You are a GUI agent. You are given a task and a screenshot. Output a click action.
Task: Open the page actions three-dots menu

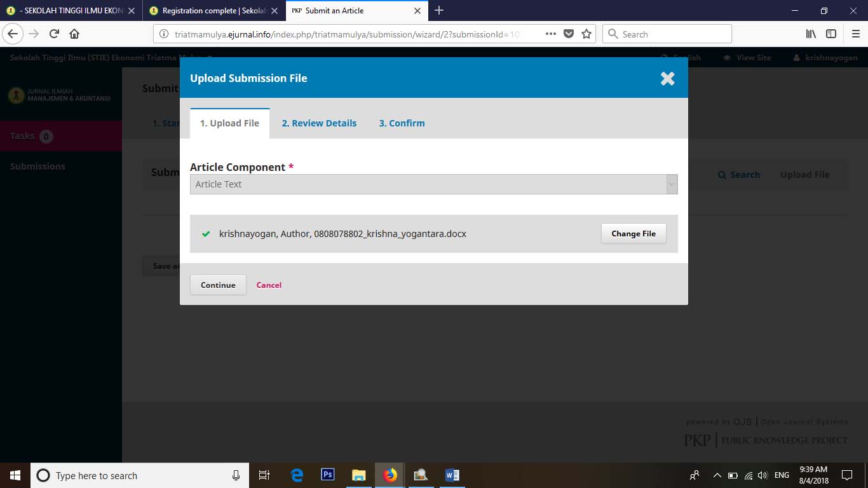551,34
